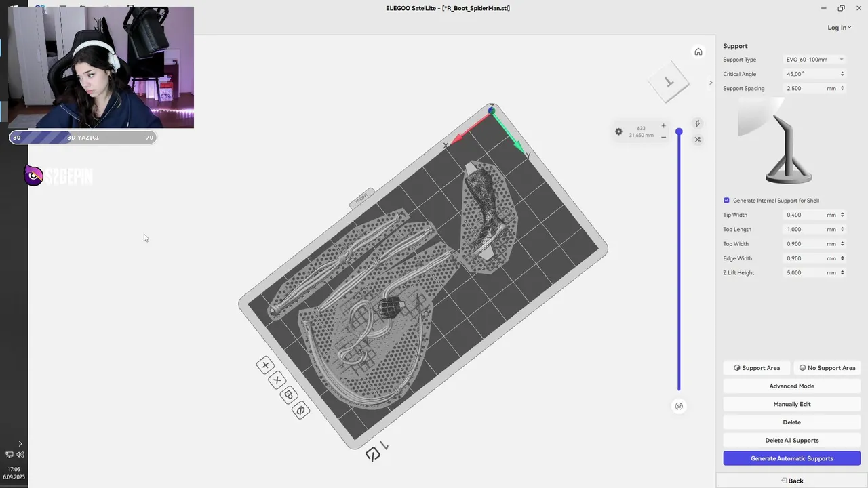The width and height of the screenshot is (868, 488).
Task: Click the 3D YAZICI progress bar overlay
Action: (83, 138)
